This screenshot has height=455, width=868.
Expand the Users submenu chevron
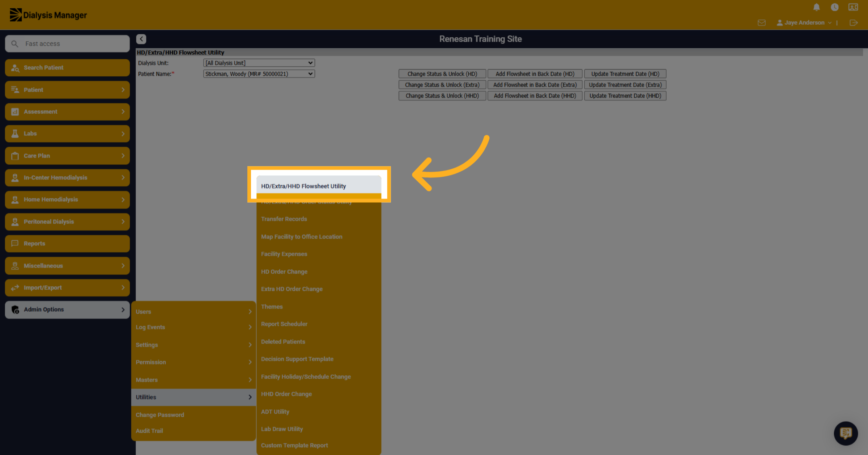pos(250,312)
